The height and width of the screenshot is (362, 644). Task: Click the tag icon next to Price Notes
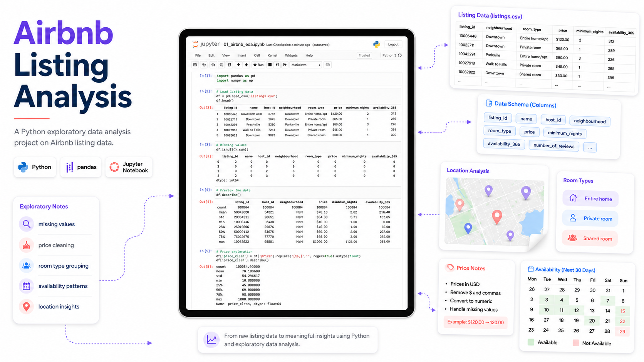[x=450, y=267]
